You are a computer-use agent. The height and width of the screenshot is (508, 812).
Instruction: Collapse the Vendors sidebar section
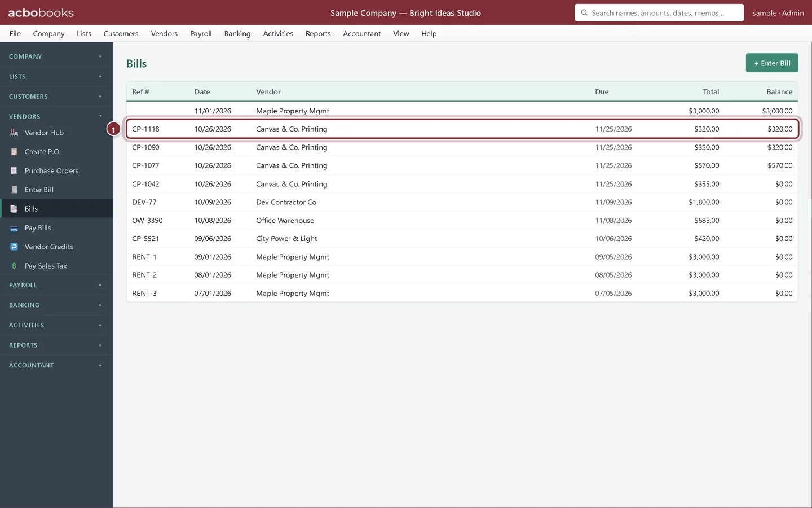coord(56,116)
